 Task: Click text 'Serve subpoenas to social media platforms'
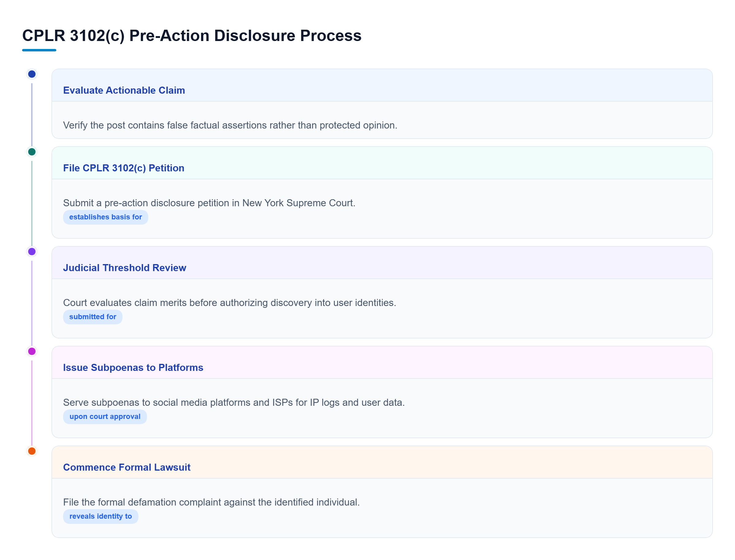pos(157,402)
